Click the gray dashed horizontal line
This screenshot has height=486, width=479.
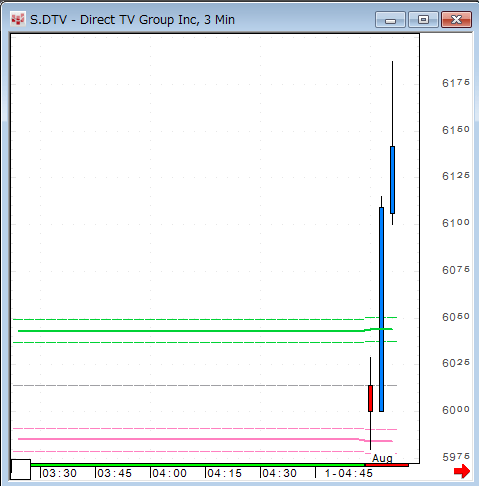(205, 385)
